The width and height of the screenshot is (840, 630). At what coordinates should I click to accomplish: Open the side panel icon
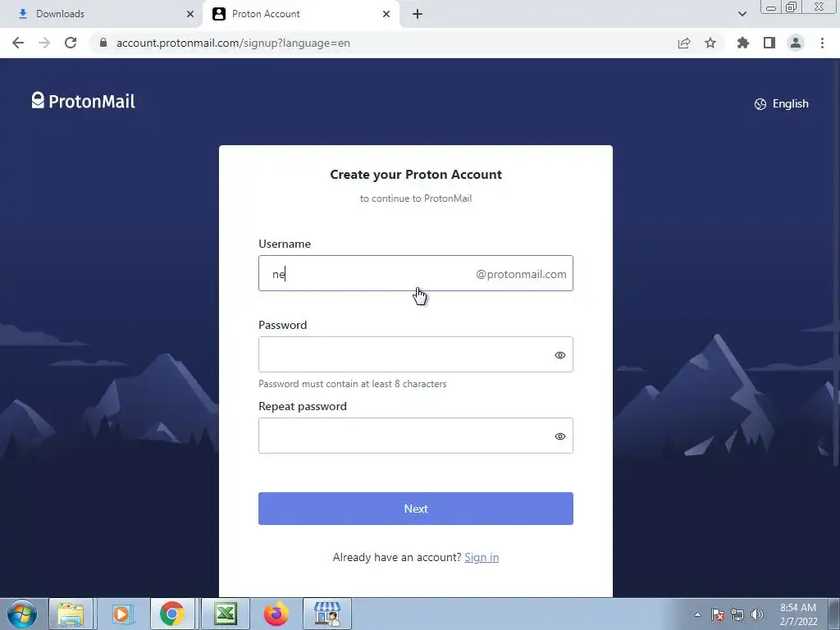coord(769,43)
